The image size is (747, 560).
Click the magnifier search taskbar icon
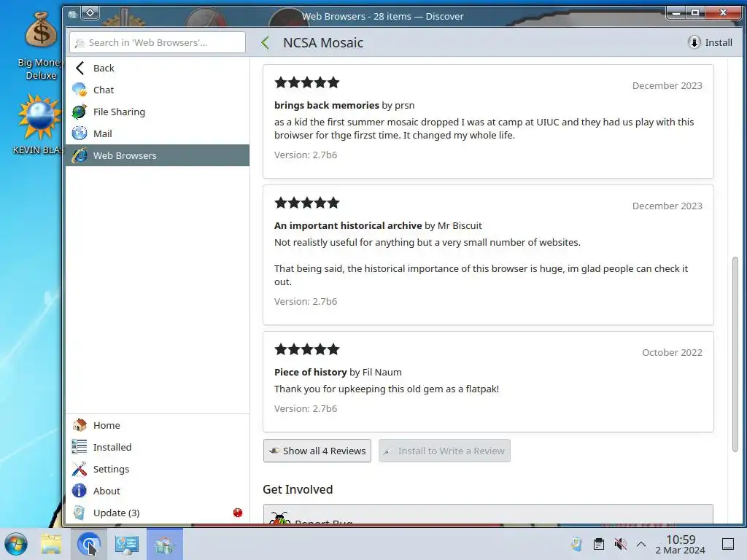pos(88,544)
